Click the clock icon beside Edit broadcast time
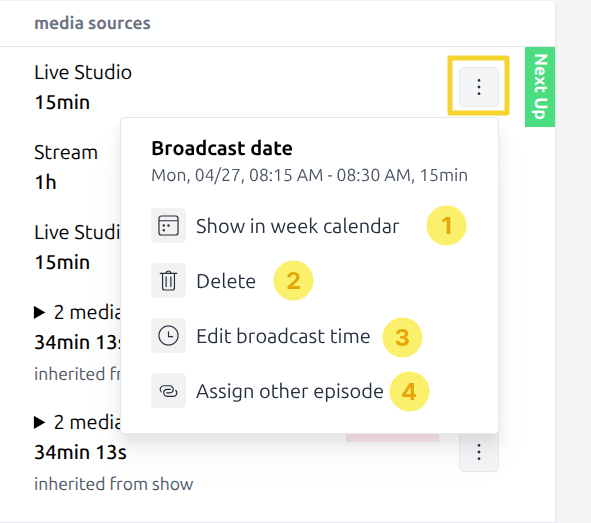The height and width of the screenshot is (523, 591). (x=168, y=336)
